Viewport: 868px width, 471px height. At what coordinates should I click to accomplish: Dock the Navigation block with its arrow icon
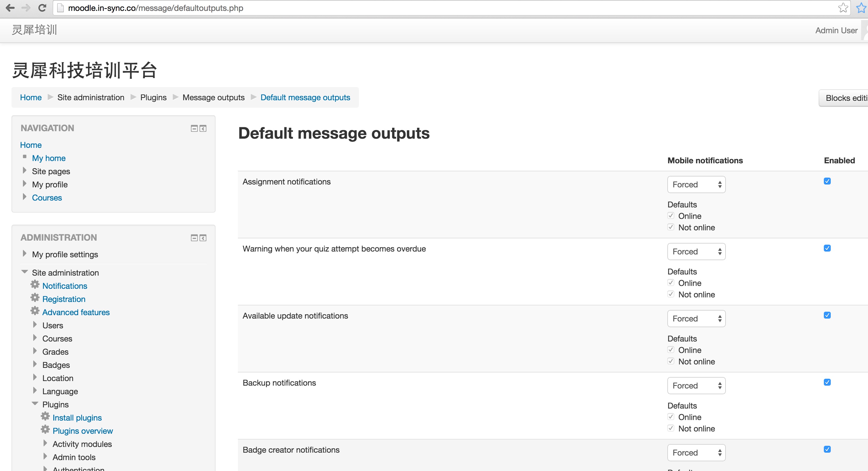pos(203,128)
